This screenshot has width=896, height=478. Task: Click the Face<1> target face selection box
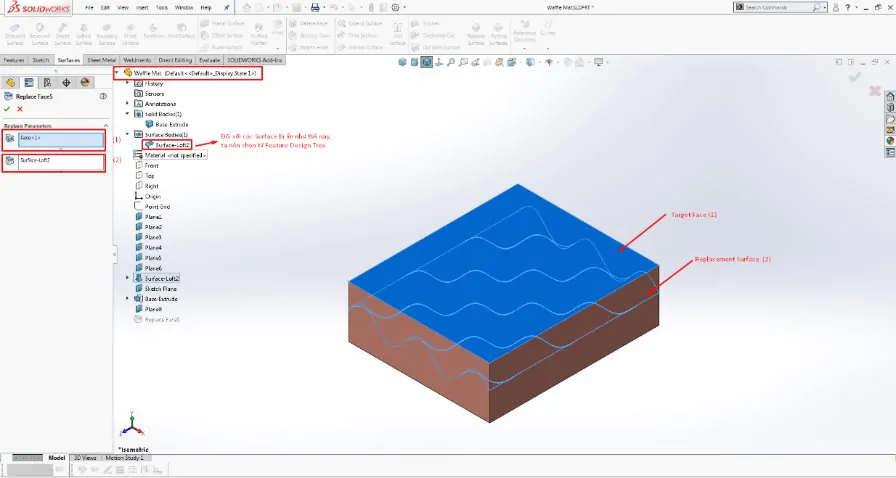click(61, 140)
